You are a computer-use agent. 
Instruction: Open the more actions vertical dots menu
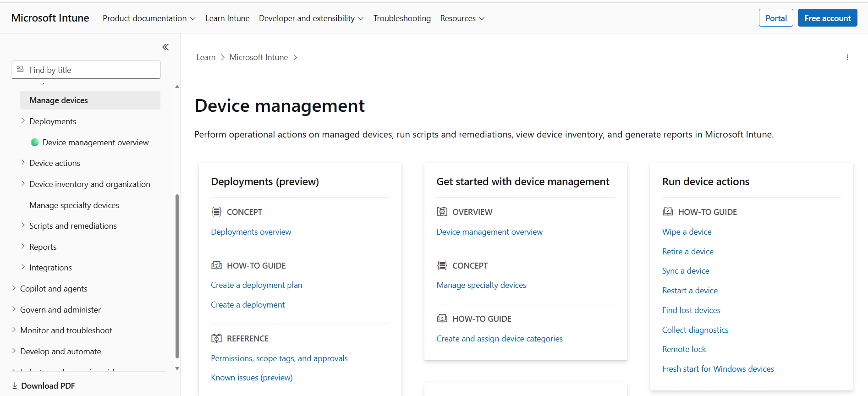tap(847, 57)
